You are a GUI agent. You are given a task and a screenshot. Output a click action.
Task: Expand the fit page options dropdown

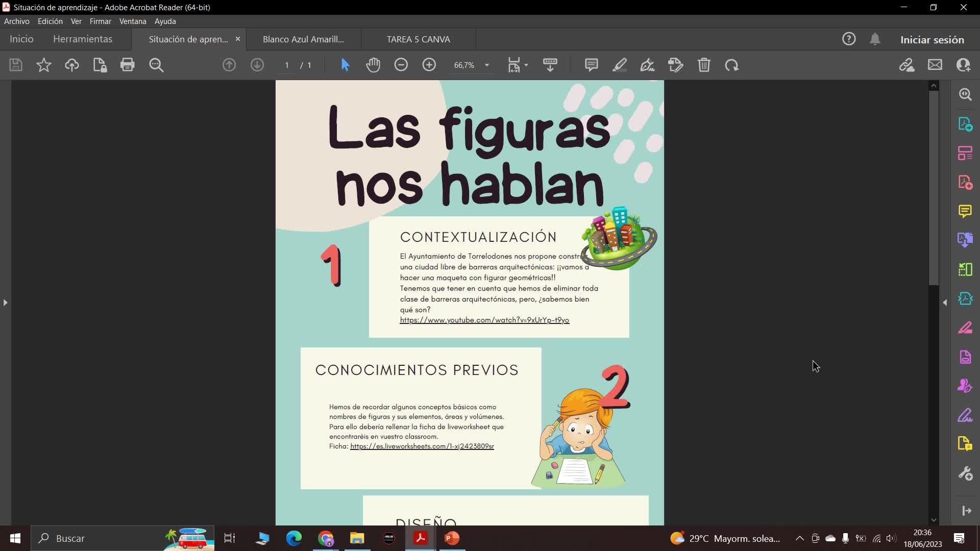(526, 65)
